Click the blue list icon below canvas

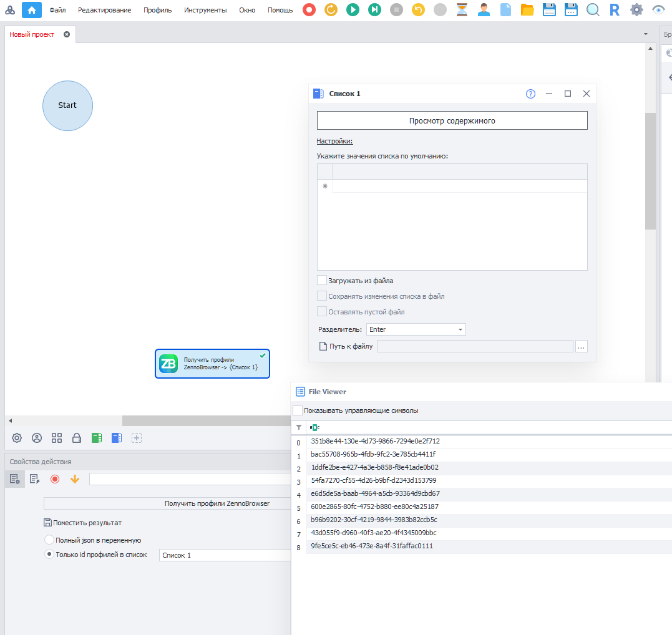pos(117,438)
